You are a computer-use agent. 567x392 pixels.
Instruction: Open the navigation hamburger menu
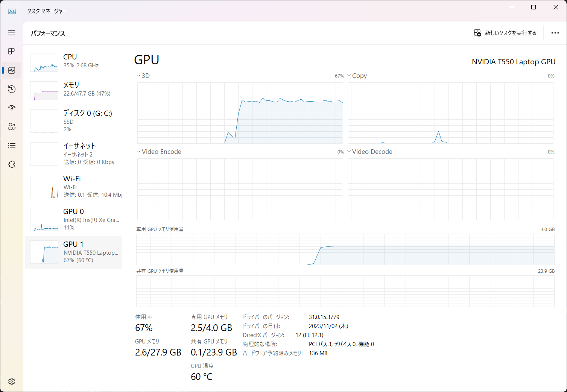[12, 33]
